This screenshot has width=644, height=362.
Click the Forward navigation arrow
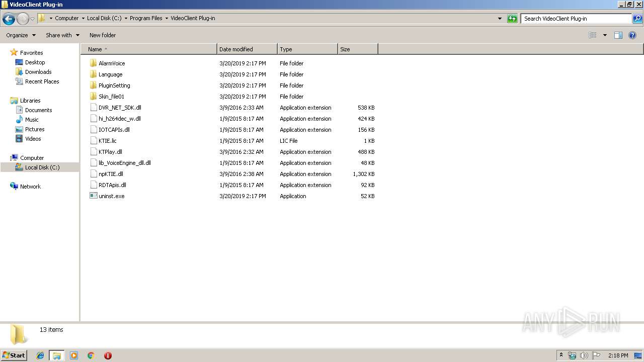pyautogui.click(x=23, y=19)
